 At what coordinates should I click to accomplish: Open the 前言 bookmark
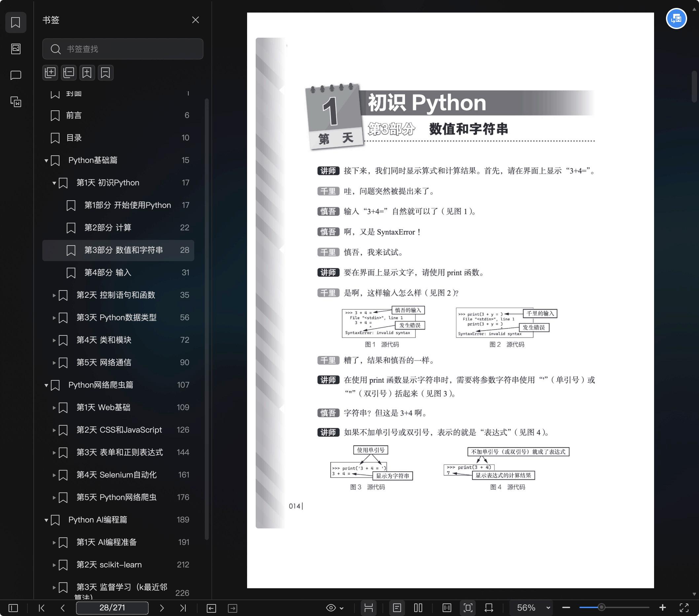pyautogui.click(x=118, y=115)
